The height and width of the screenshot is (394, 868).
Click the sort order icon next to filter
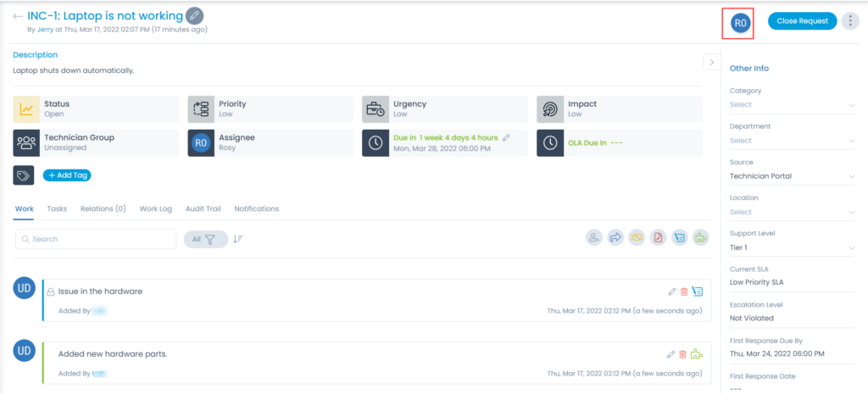(238, 239)
